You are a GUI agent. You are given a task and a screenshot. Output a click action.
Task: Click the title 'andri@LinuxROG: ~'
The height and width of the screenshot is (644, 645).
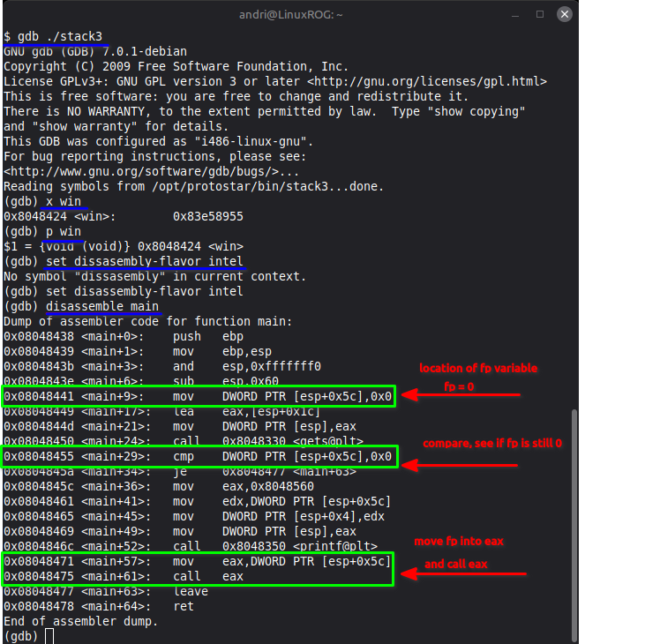point(291,15)
